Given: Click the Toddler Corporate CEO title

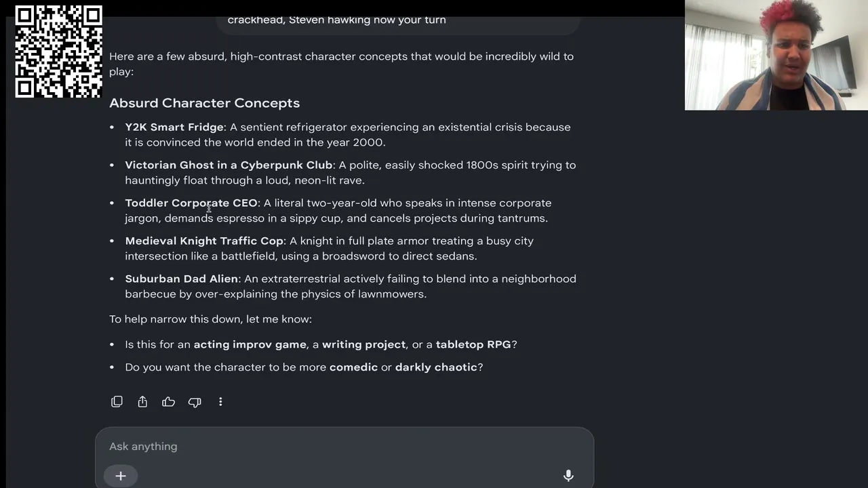Looking at the screenshot, I should (x=191, y=203).
